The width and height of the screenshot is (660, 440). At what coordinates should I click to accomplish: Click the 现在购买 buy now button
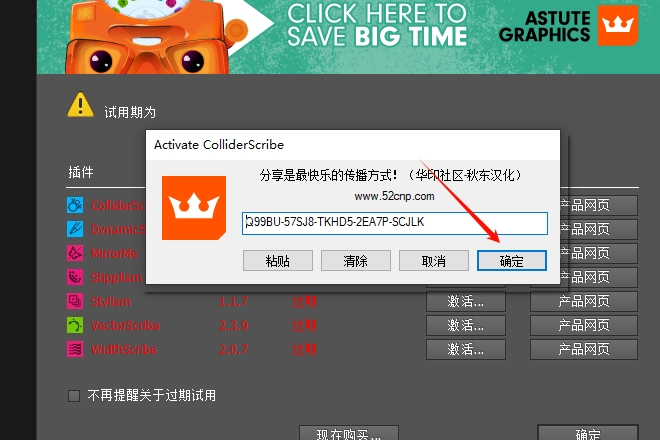tap(349, 433)
